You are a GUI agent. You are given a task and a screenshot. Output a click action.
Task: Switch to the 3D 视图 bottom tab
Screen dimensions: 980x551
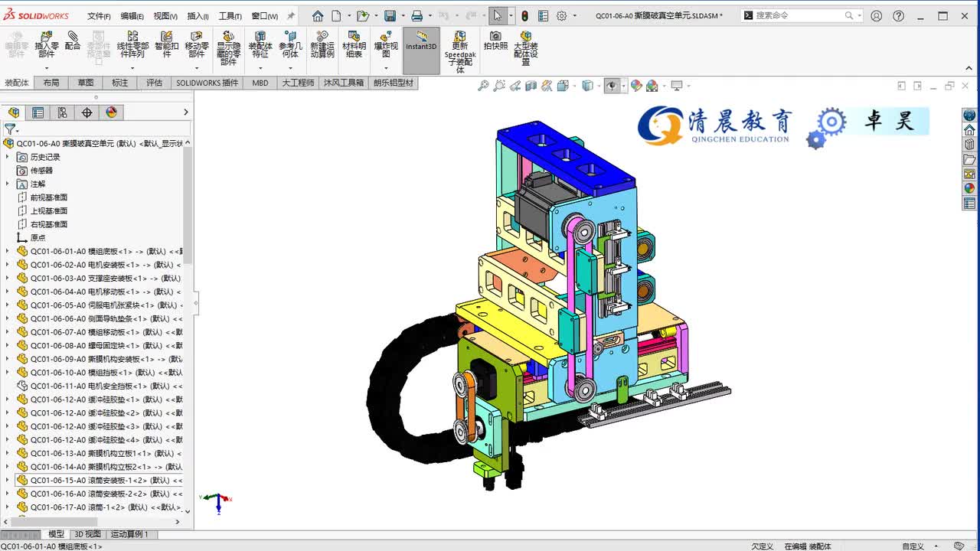(87, 534)
